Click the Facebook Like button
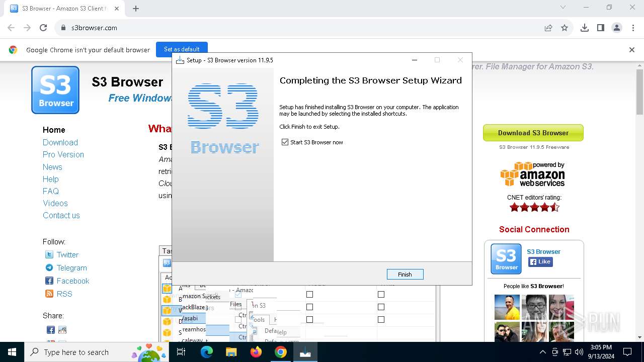Screen dimensions: 644x362 click(540, 262)
